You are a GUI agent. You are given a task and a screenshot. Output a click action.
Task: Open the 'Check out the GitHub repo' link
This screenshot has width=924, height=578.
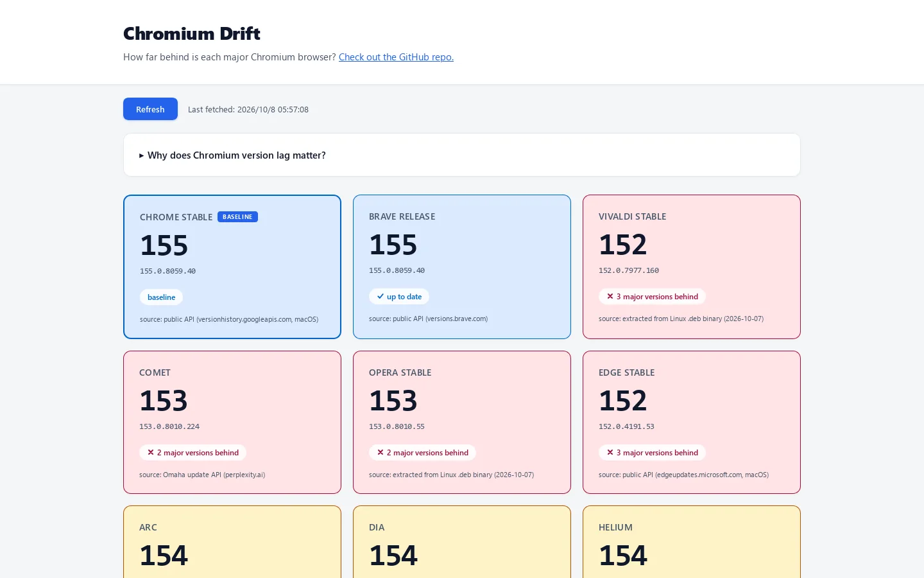pos(396,57)
